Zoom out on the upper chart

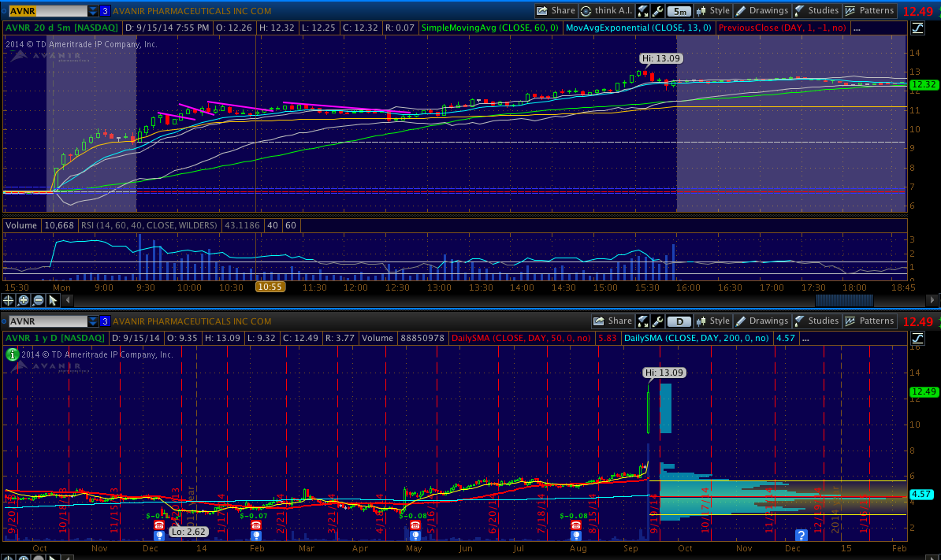[39, 300]
